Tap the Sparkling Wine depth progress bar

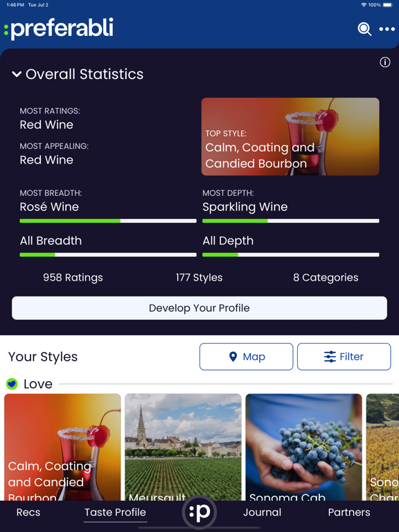pyautogui.click(x=291, y=221)
